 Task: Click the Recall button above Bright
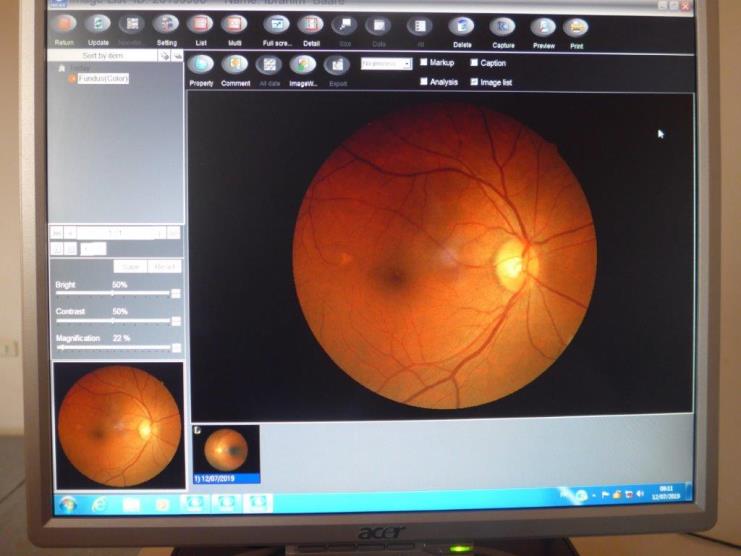(x=164, y=267)
